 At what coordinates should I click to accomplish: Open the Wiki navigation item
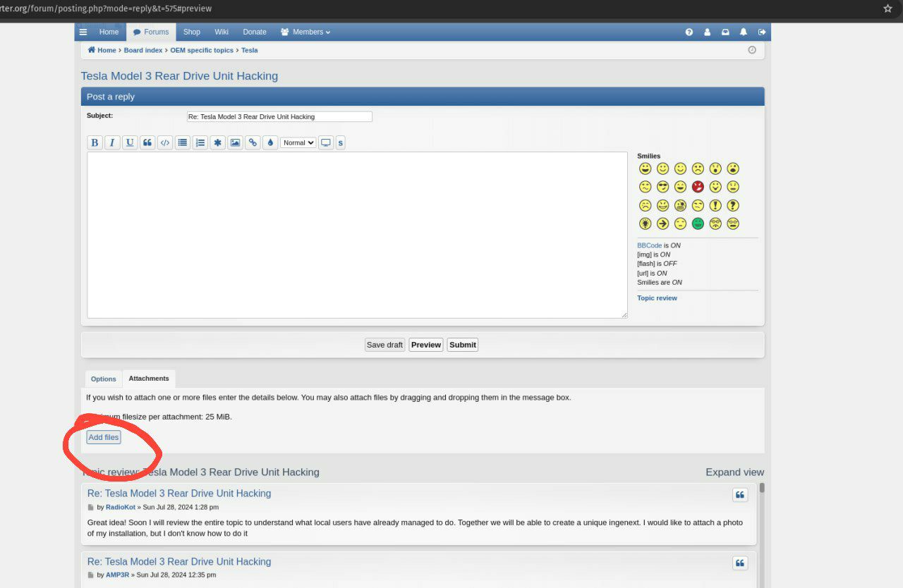pos(222,32)
